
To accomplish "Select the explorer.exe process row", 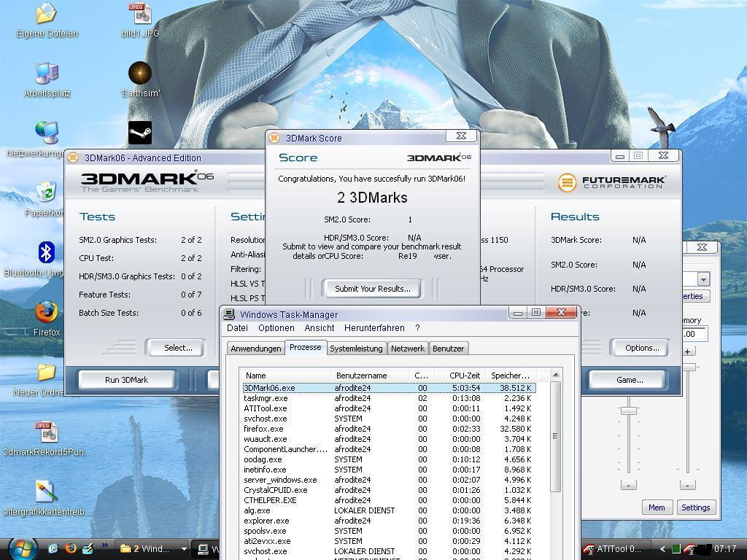I will (x=389, y=521).
